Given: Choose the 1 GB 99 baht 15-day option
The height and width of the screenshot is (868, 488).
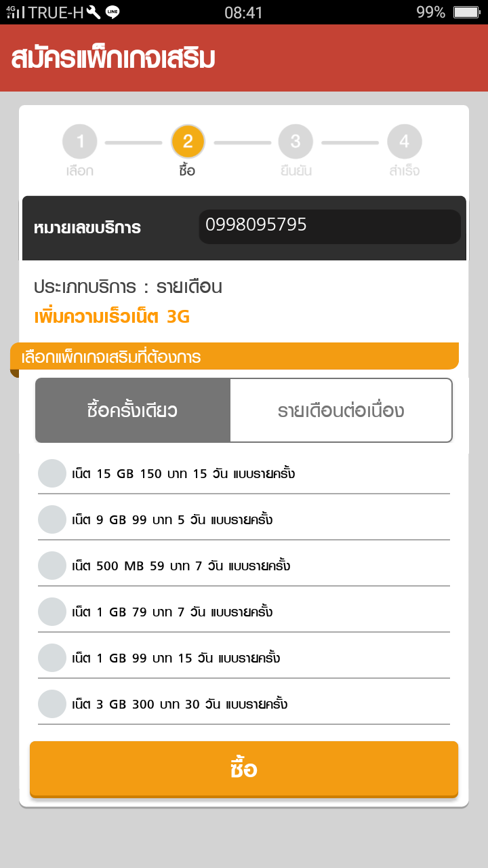Looking at the screenshot, I should 52,658.
